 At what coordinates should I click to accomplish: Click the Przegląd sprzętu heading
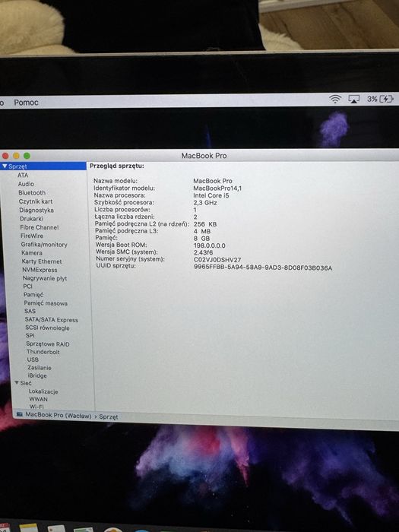117,166
